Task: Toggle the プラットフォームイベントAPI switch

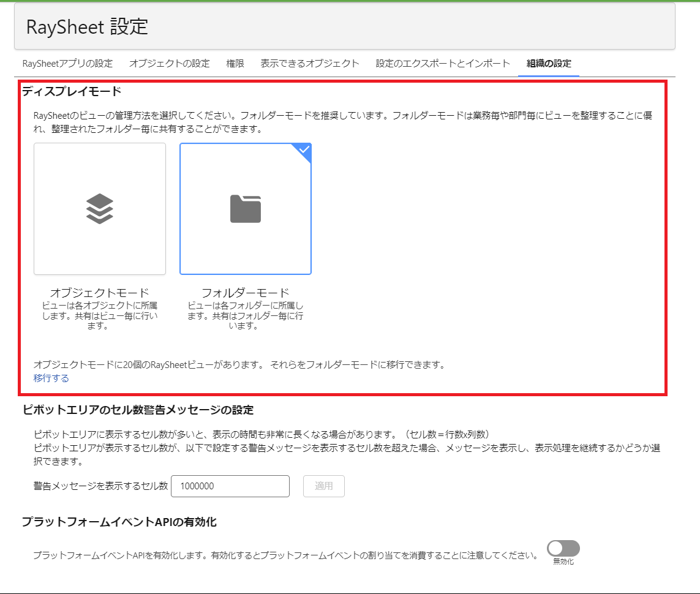Action: (x=563, y=548)
